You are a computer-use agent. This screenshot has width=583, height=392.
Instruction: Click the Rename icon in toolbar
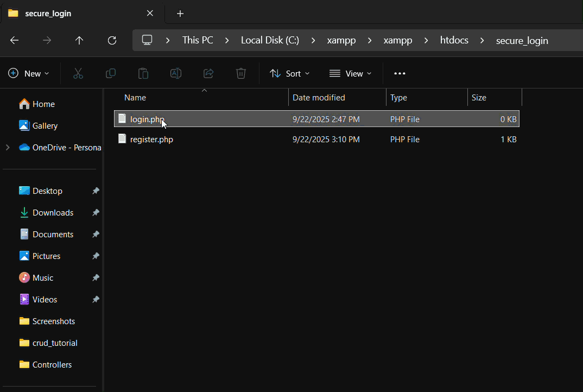(176, 73)
